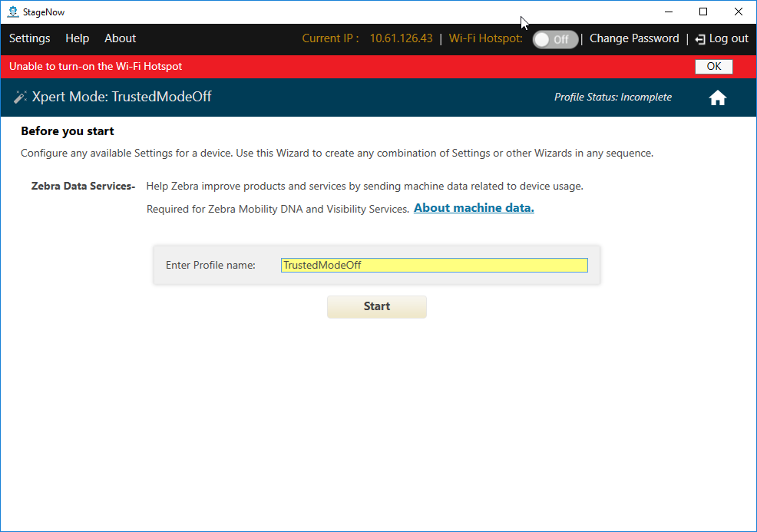Click the red Wi-Fi Hotspot error message
This screenshot has height=532, width=757.
point(96,66)
